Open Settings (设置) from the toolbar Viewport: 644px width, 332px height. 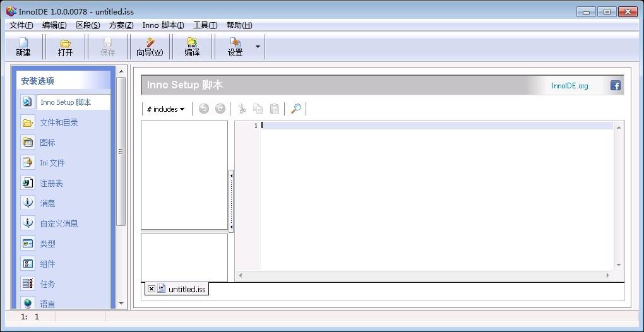(235, 47)
